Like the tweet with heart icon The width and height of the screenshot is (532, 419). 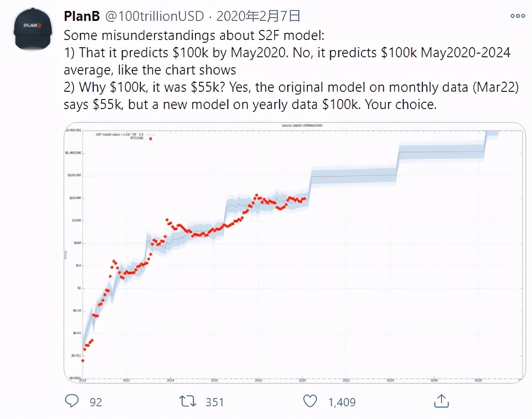[310, 401]
